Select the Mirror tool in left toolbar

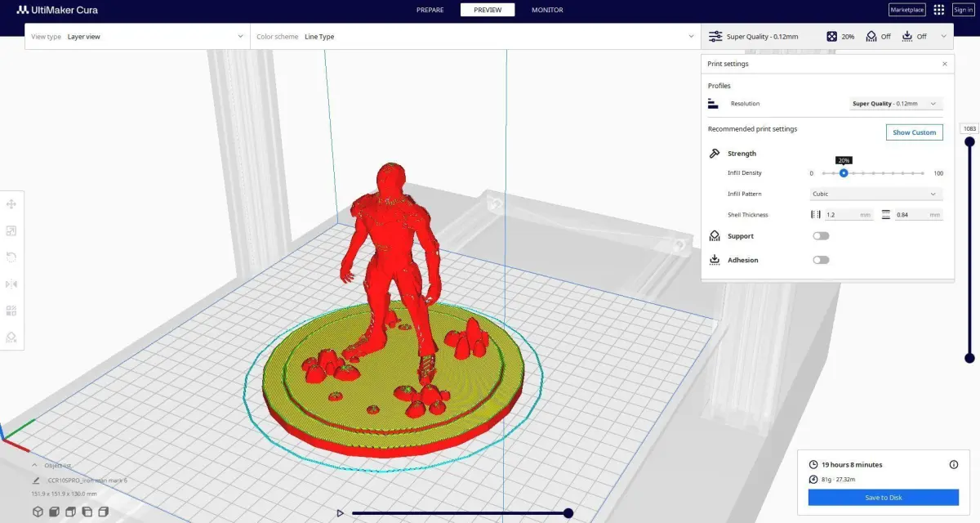(11, 284)
